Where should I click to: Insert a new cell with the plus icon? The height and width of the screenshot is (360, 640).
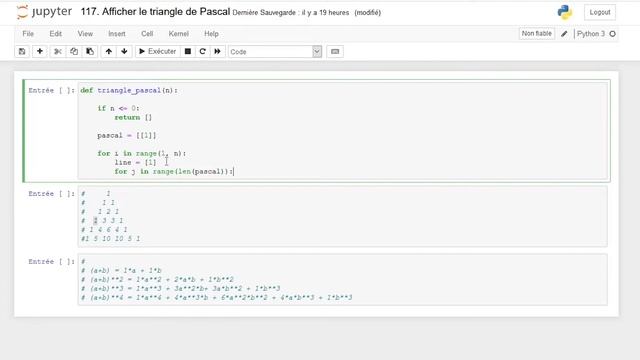pyautogui.click(x=40, y=51)
